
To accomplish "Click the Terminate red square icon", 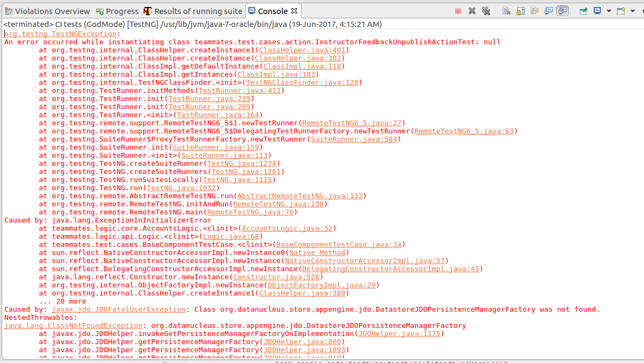I will point(458,11).
